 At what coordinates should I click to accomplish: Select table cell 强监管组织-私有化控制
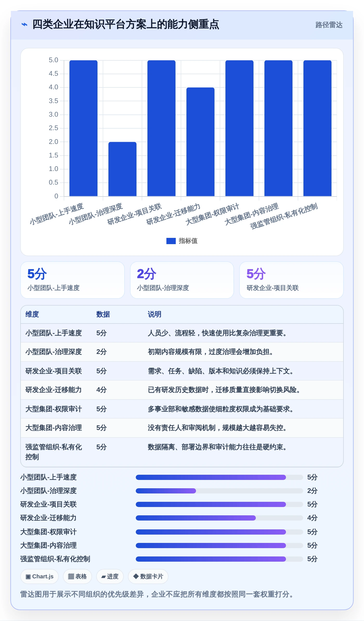54,452
